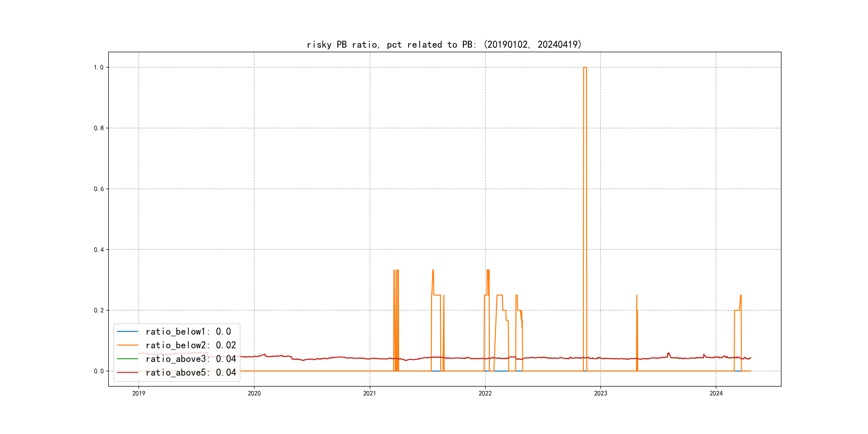The image size is (868, 434).
Task: Click the 2020 x-axis tick label
Action: (254, 393)
